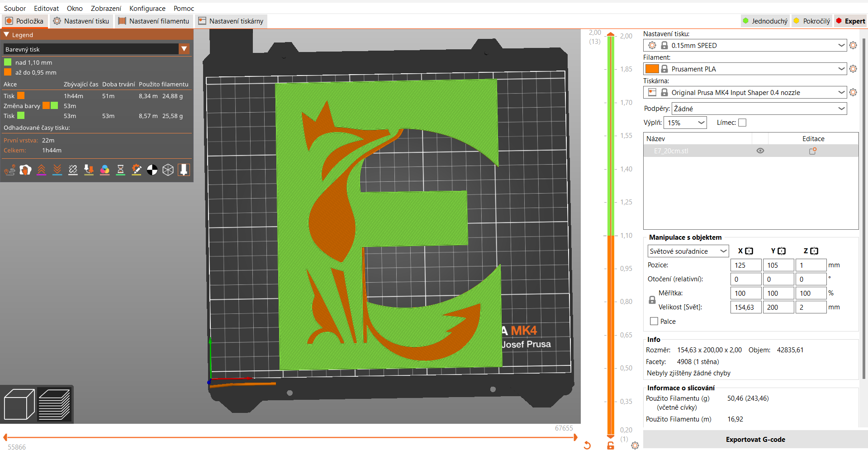Click the Exportovat G-code button
This screenshot has height=450, width=868.
(x=755, y=439)
